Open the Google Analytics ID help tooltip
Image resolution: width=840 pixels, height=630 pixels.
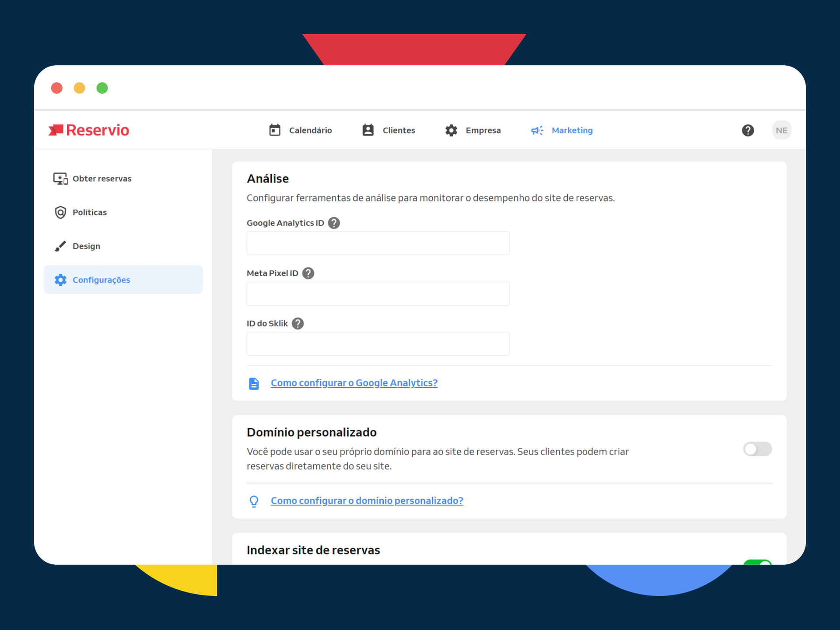pos(334,223)
